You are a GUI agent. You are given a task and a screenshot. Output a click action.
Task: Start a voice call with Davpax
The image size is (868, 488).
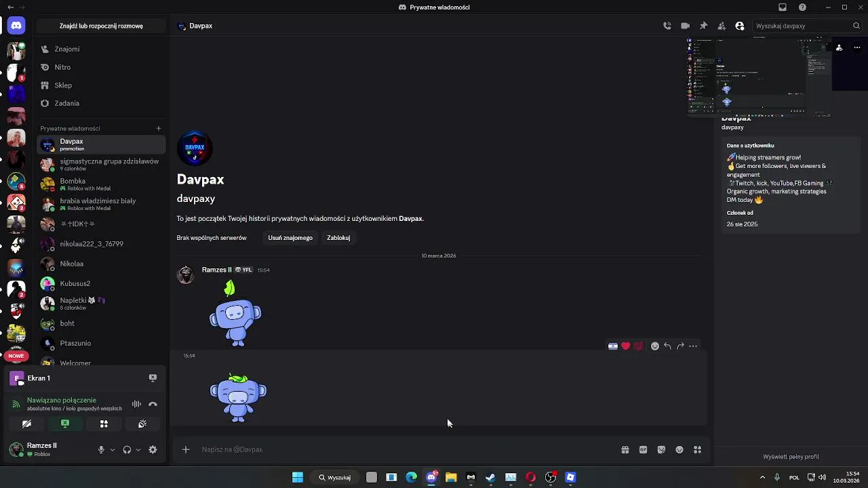(x=667, y=26)
